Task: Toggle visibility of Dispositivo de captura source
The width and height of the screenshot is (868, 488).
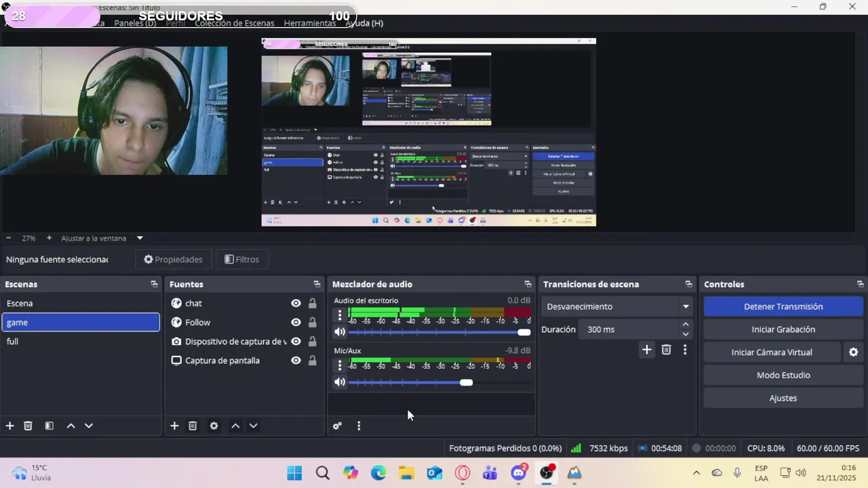Action: click(296, 341)
